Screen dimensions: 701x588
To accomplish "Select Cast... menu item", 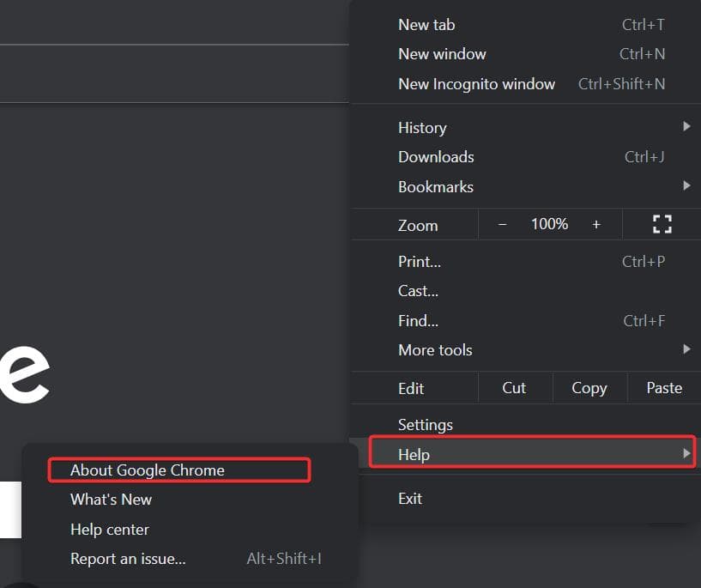I will (525, 291).
